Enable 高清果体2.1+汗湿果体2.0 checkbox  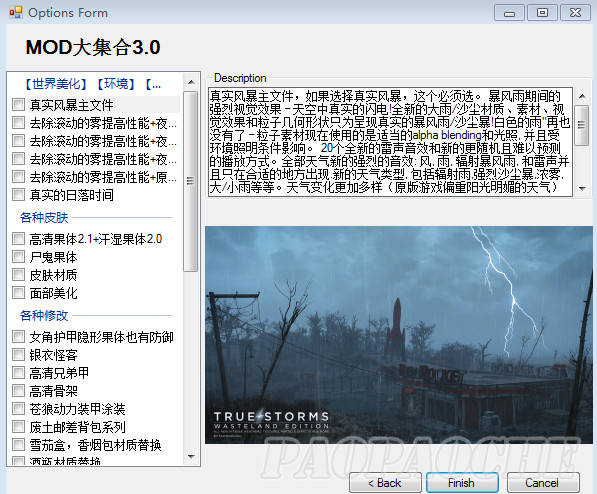[x=18, y=239]
